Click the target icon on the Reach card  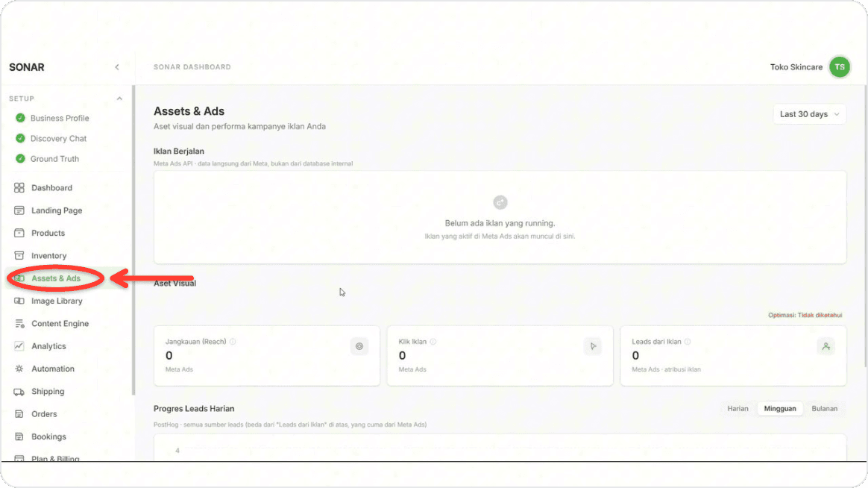(x=359, y=346)
